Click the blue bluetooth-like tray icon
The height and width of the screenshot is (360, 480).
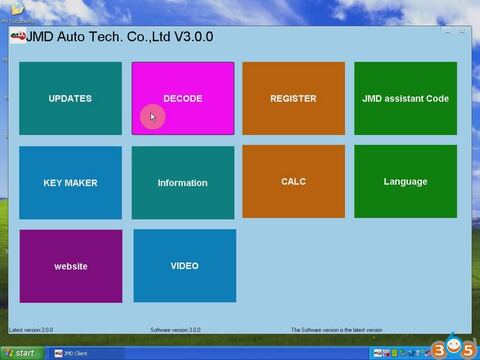pos(412,353)
